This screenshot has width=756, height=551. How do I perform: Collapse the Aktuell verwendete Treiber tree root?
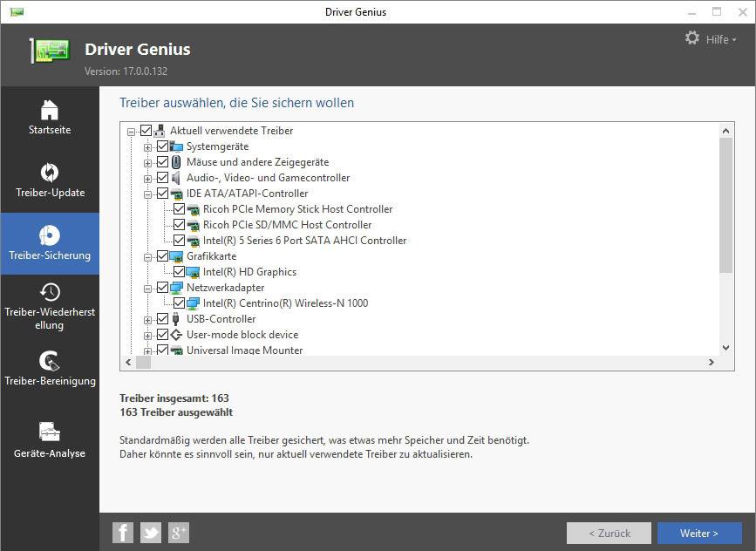coord(131,132)
